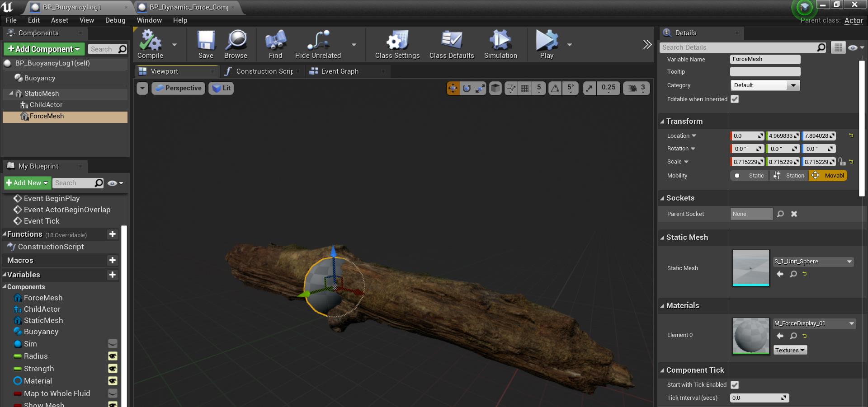Set Mobility to Stationary
Viewport: 868px width, 407px height.
pyautogui.click(x=789, y=176)
